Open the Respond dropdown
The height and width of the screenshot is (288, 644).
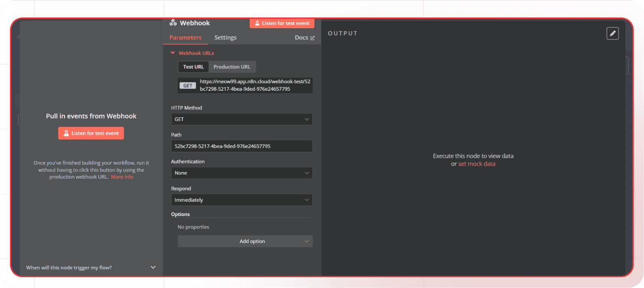pyautogui.click(x=241, y=200)
